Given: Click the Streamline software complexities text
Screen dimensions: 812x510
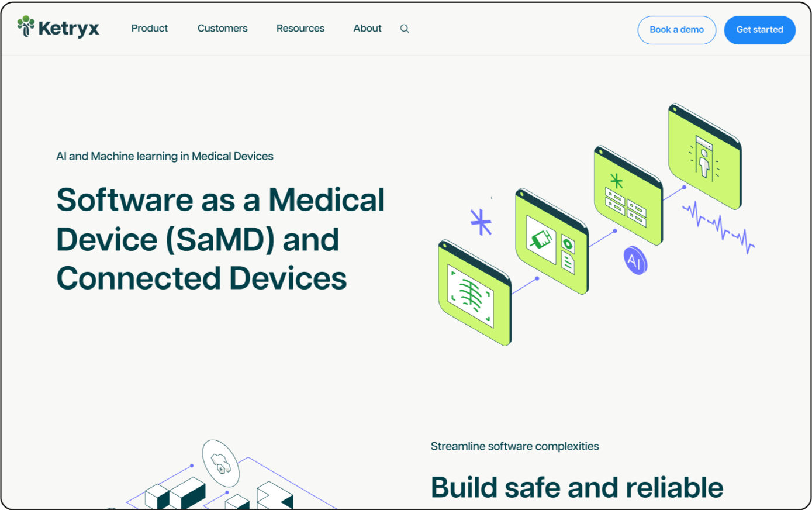Looking at the screenshot, I should 514,446.
